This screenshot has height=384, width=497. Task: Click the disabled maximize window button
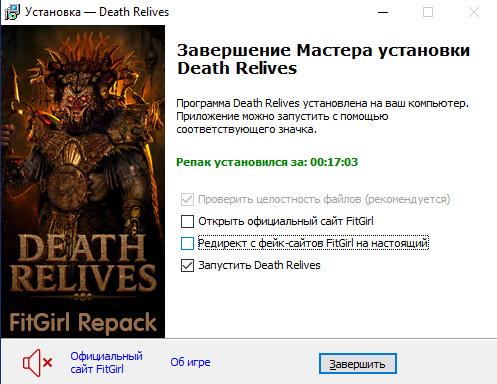[428, 12]
